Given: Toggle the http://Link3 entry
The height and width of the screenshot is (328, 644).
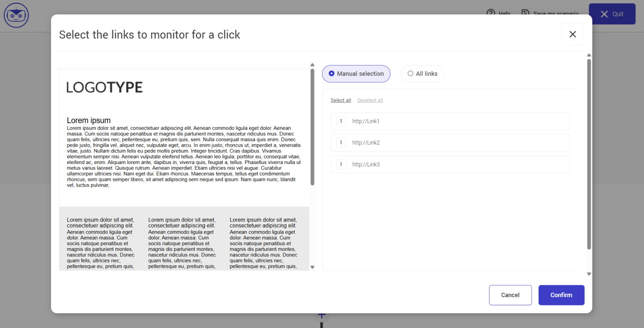Looking at the screenshot, I should click(x=450, y=164).
